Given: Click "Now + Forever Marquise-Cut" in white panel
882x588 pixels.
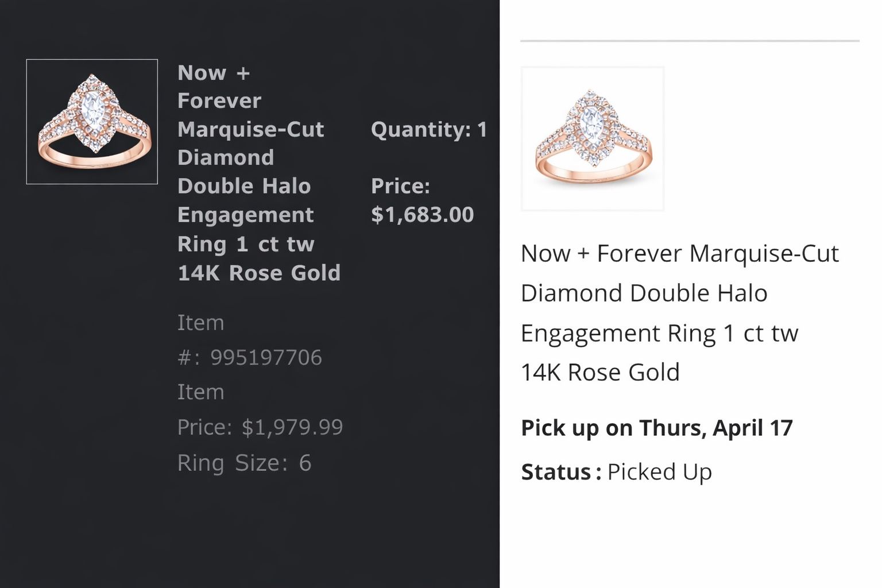Looking at the screenshot, I should 679,253.
